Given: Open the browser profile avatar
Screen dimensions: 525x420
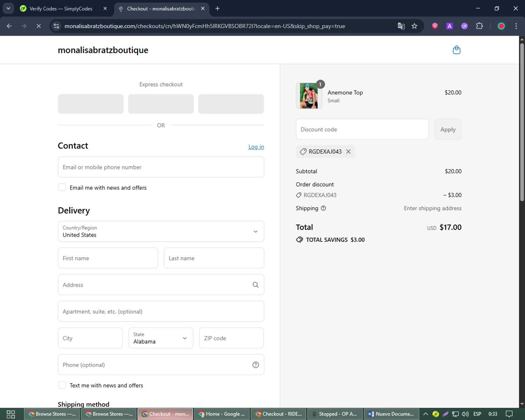Looking at the screenshot, I should click(x=501, y=26).
